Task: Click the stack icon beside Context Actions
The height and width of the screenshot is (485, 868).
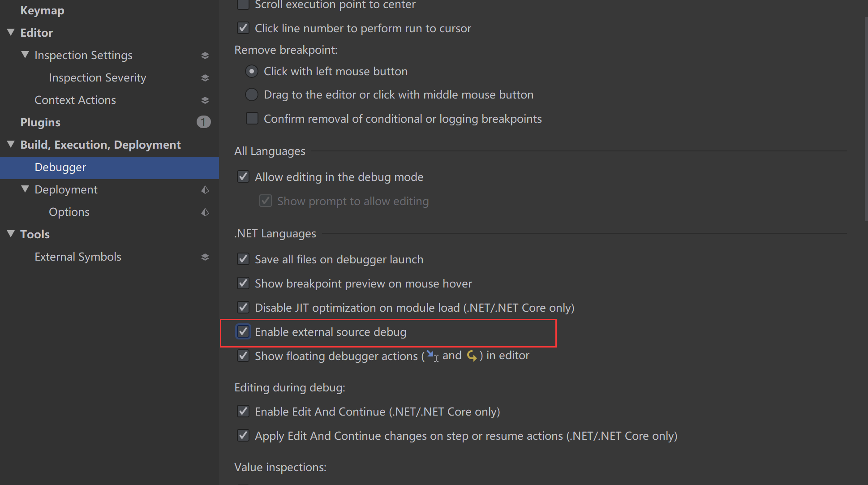Action: 205,100
